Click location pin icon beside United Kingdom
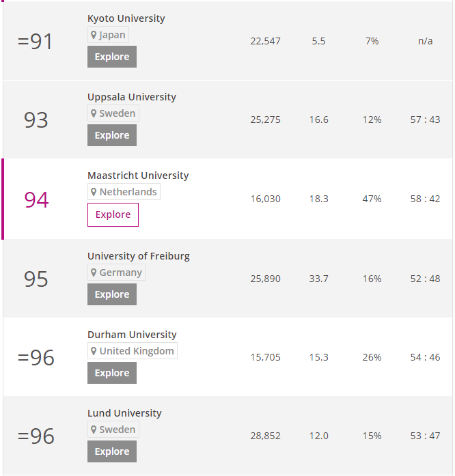 click(x=94, y=351)
